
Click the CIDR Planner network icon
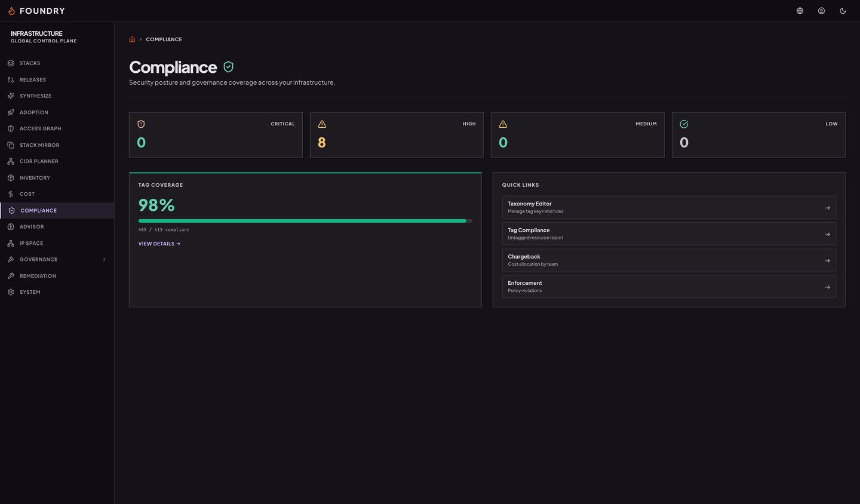click(x=11, y=161)
